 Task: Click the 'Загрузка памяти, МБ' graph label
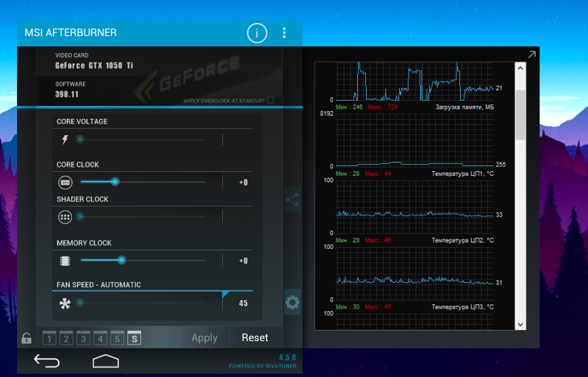click(x=465, y=107)
